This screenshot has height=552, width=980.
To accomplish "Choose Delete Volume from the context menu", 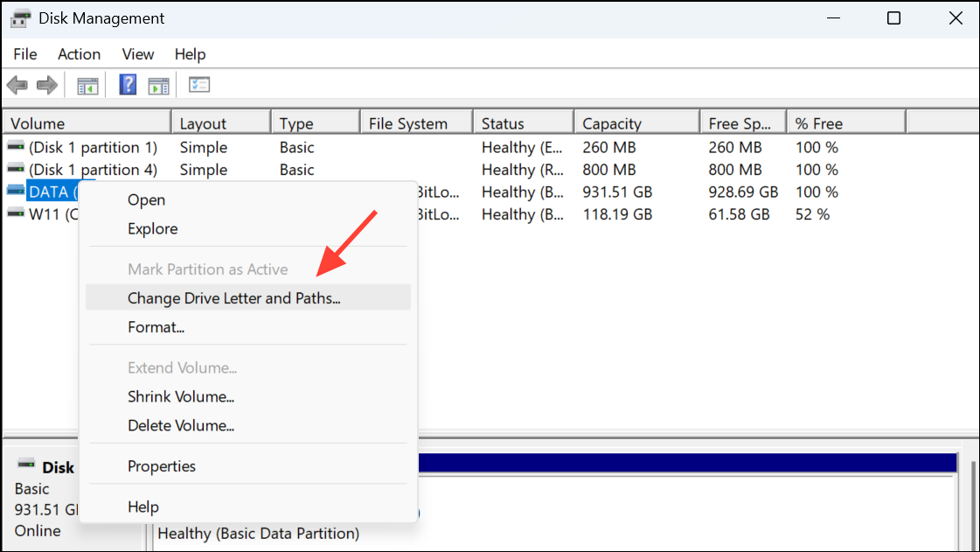I will tap(180, 425).
